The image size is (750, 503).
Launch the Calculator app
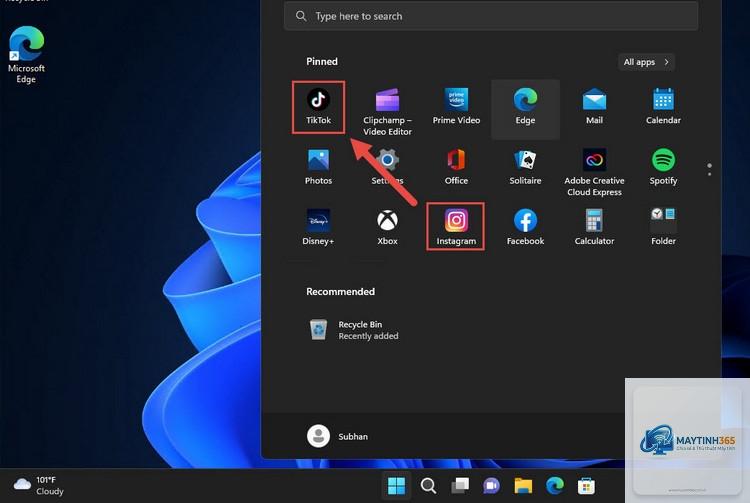[x=594, y=227]
